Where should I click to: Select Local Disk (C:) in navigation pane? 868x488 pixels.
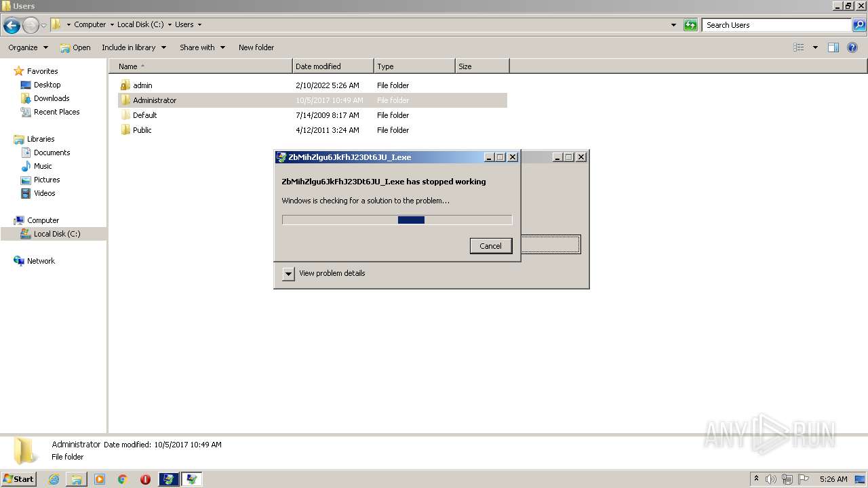point(57,234)
